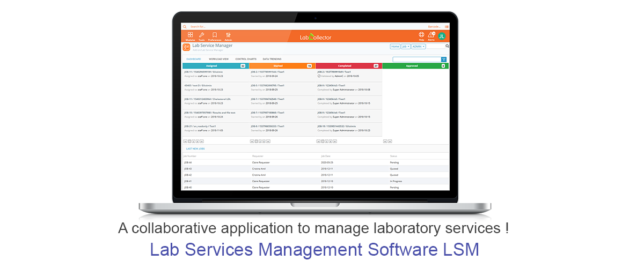Click the blue filter funnel button
This screenshot has width=644, height=268.
(444, 59)
